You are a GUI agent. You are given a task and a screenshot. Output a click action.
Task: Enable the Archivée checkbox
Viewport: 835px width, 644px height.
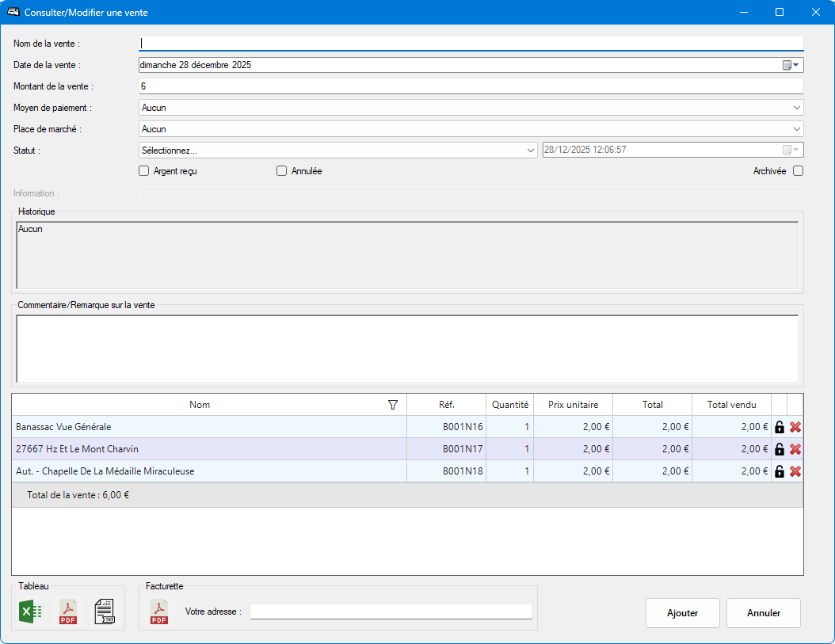[x=798, y=170]
